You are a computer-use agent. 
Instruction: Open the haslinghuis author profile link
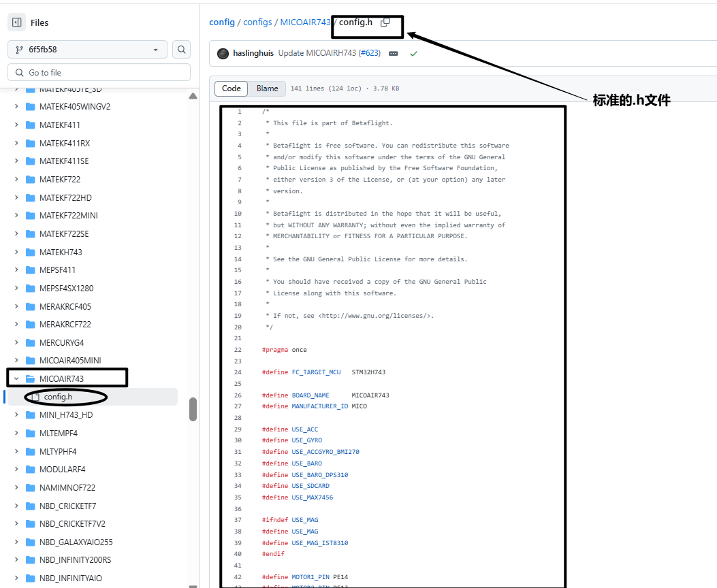tap(254, 53)
